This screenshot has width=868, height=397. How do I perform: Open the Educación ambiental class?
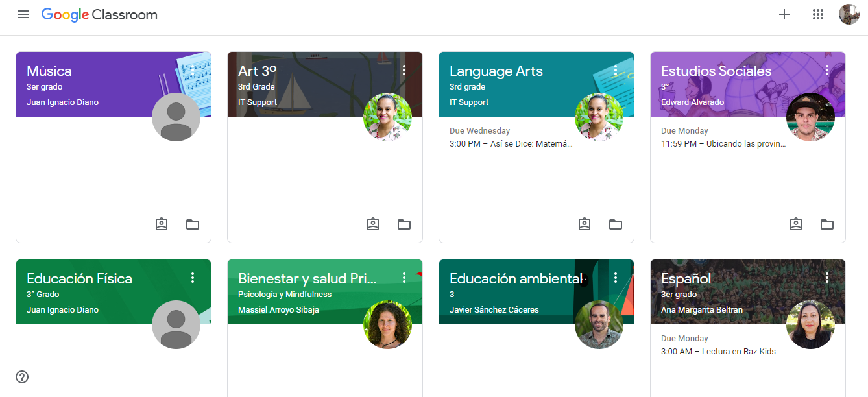pyautogui.click(x=516, y=279)
